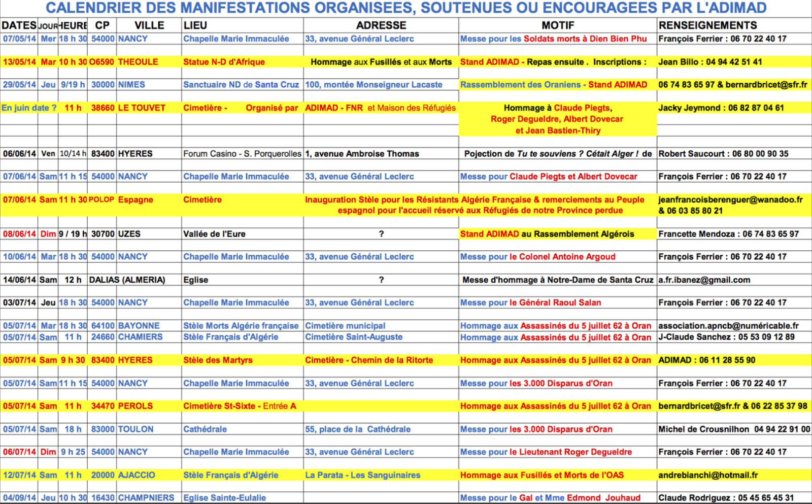Select '100, montée Monseigneur Lacaste' address

coord(374,85)
